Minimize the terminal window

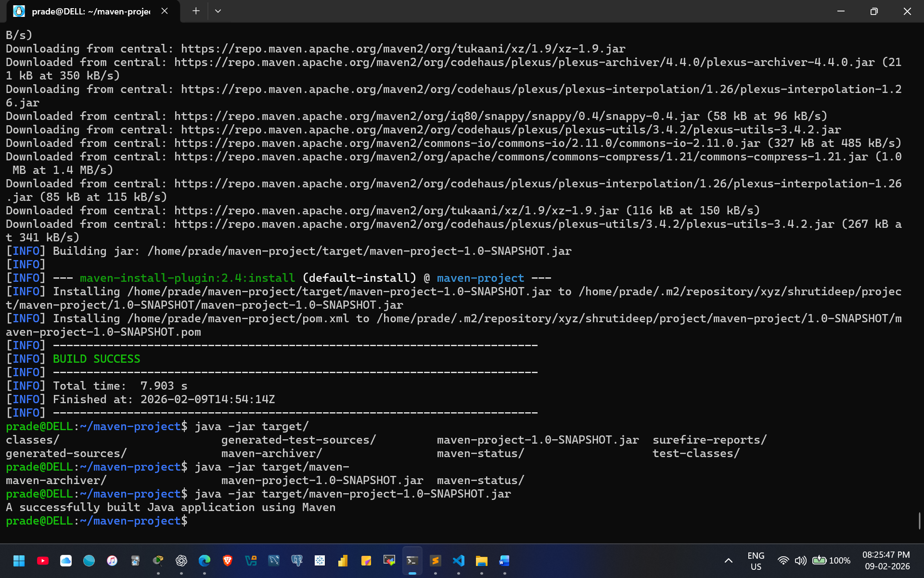[841, 11]
